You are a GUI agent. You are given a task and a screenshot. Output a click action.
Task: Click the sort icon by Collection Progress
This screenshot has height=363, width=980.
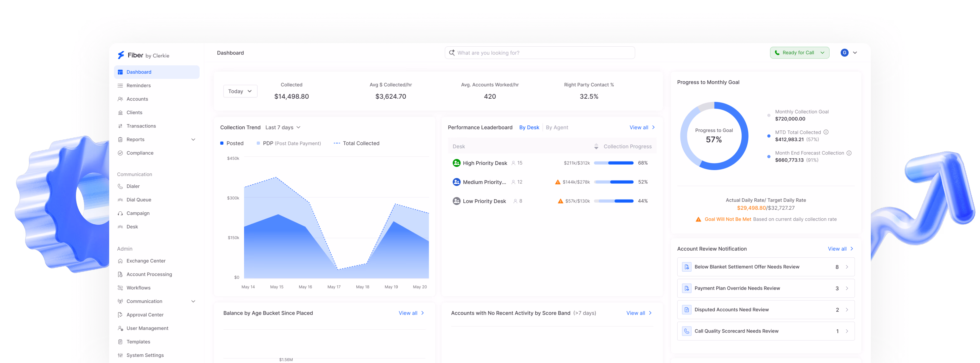[x=596, y=147]
